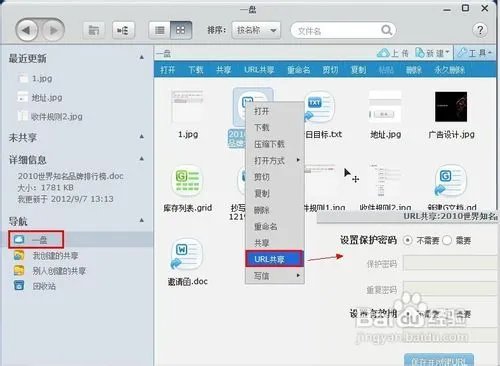Open the parent folder toolbar icon
Screen dimensions: 500x366
pos(94,30)
